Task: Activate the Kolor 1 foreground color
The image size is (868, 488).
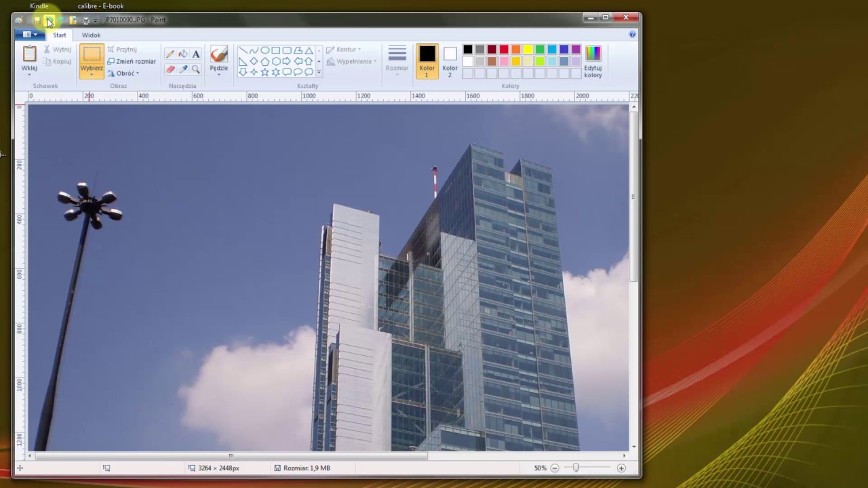Action: (427, 61)
